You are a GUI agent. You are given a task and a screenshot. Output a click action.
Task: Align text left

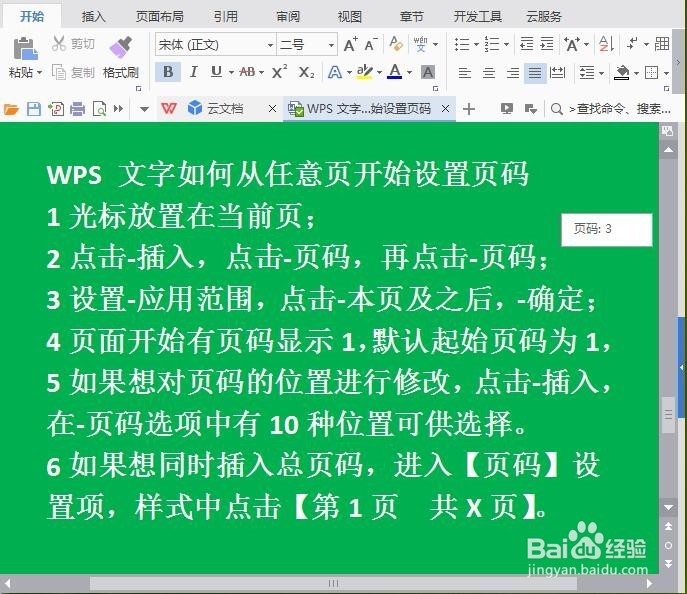click(x=465, y=72)
